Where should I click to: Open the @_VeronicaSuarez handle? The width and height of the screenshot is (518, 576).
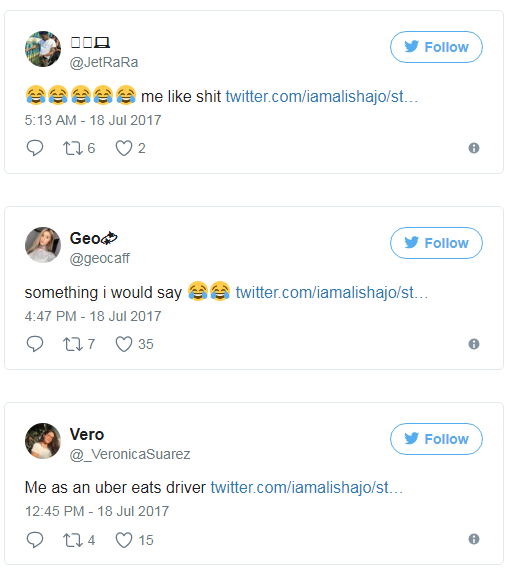[130, 454]
